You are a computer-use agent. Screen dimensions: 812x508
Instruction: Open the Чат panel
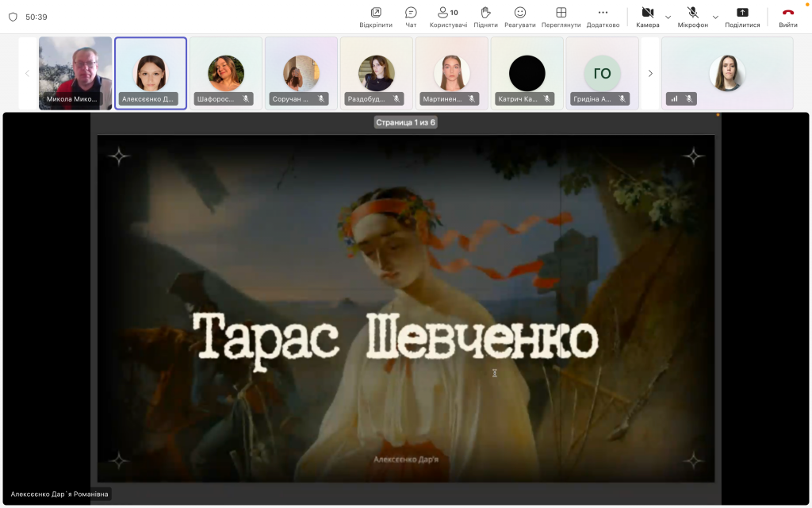click(411, 16)
